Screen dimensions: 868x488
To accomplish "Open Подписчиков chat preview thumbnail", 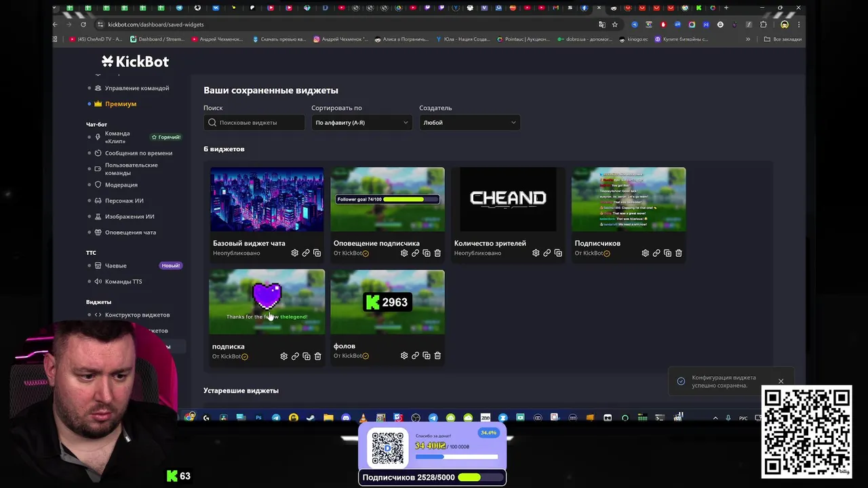I will pos(629,199).
